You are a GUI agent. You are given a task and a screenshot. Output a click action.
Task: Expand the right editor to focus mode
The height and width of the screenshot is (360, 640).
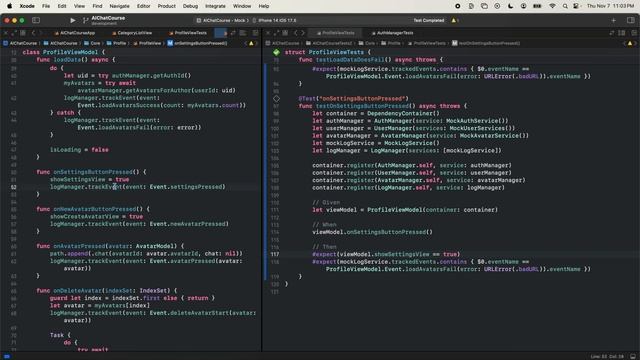pyautogui.click(x=276, y=33)
